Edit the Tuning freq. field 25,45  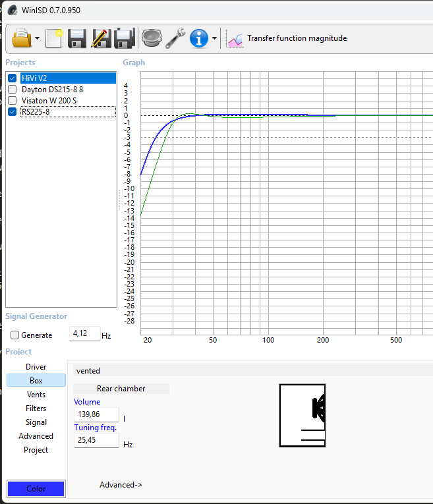point(96,440)
